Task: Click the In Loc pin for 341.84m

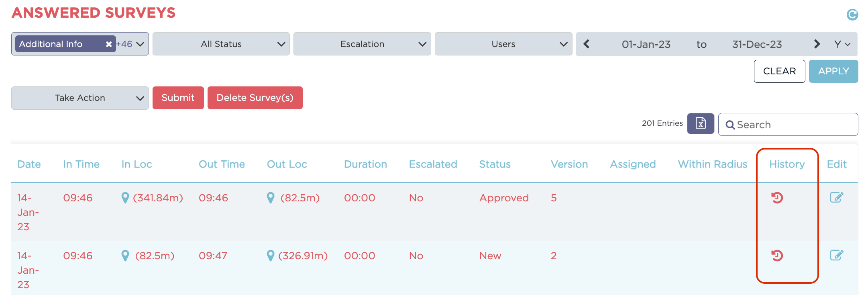Action: (x=125, y=198)
